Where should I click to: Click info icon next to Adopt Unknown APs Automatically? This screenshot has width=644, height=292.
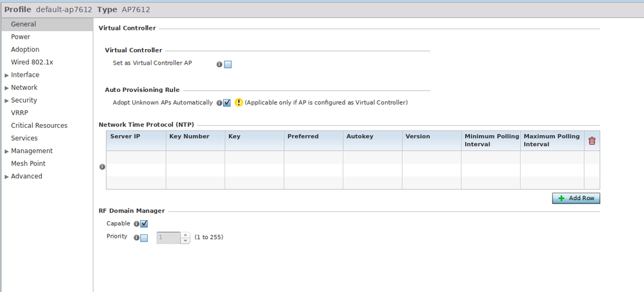(219, 103)
